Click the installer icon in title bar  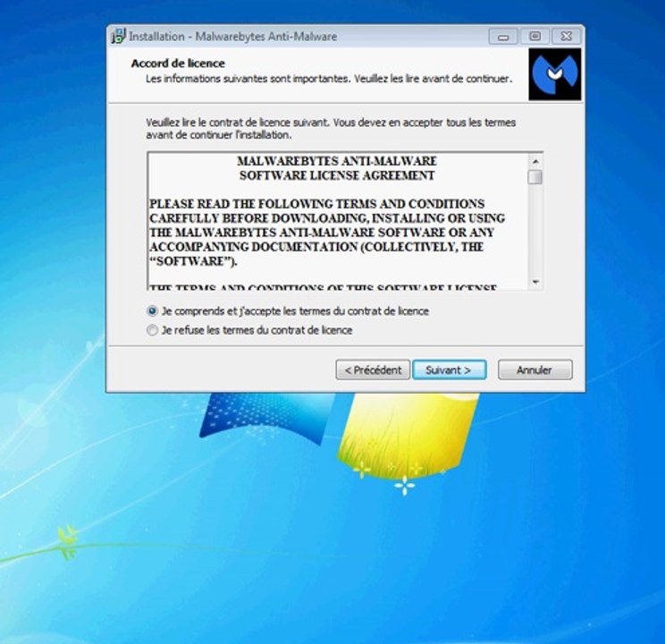119,36
